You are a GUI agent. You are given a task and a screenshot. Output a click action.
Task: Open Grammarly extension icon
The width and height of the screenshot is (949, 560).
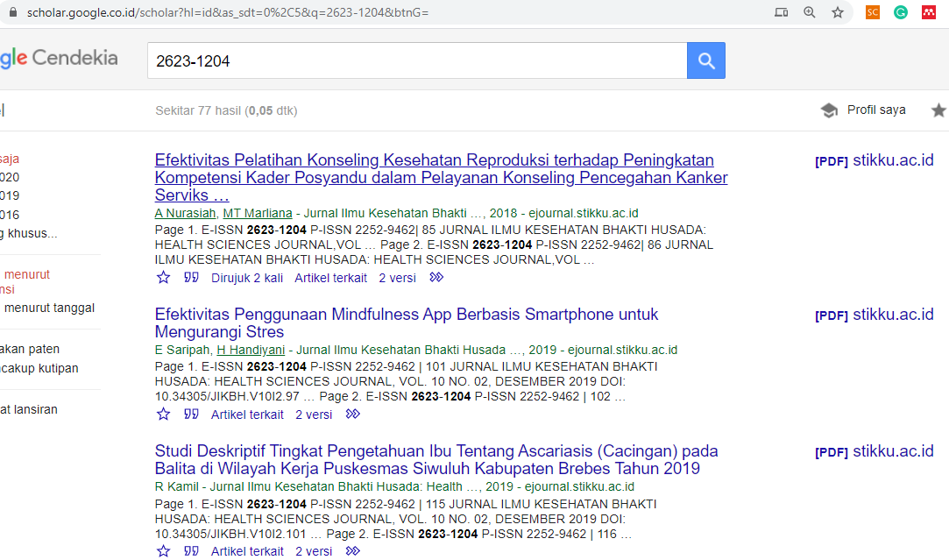click(x=900, y=12)
